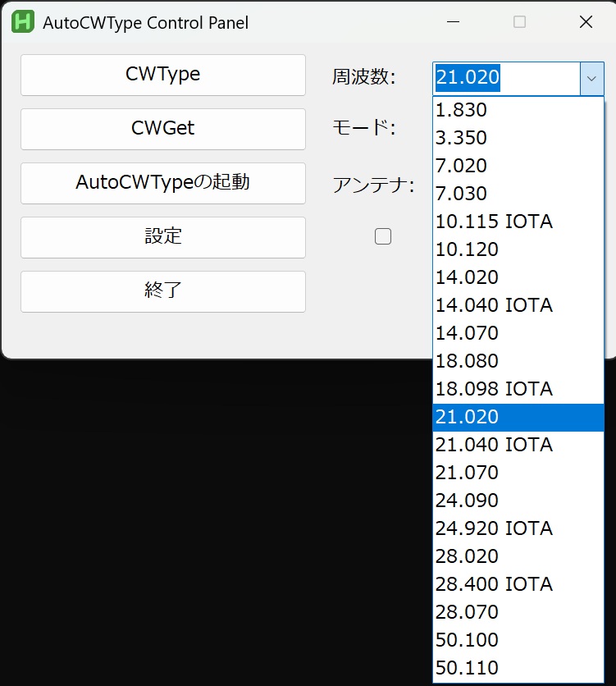
Task: Choose the 10.115 IOTA frequency
Action: pos(518,222)
